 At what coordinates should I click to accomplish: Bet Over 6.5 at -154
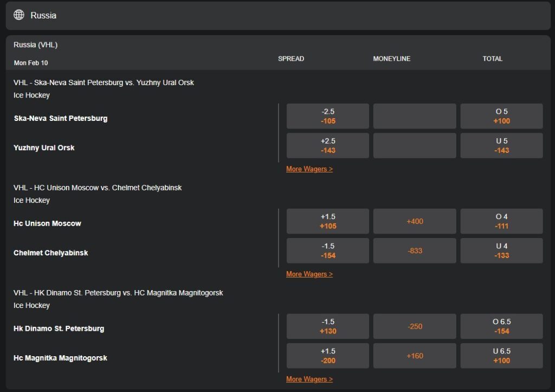click(501, 326)
